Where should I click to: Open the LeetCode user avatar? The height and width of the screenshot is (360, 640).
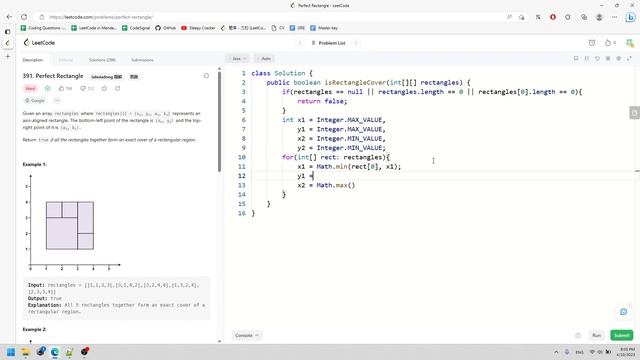coord(630,42)
